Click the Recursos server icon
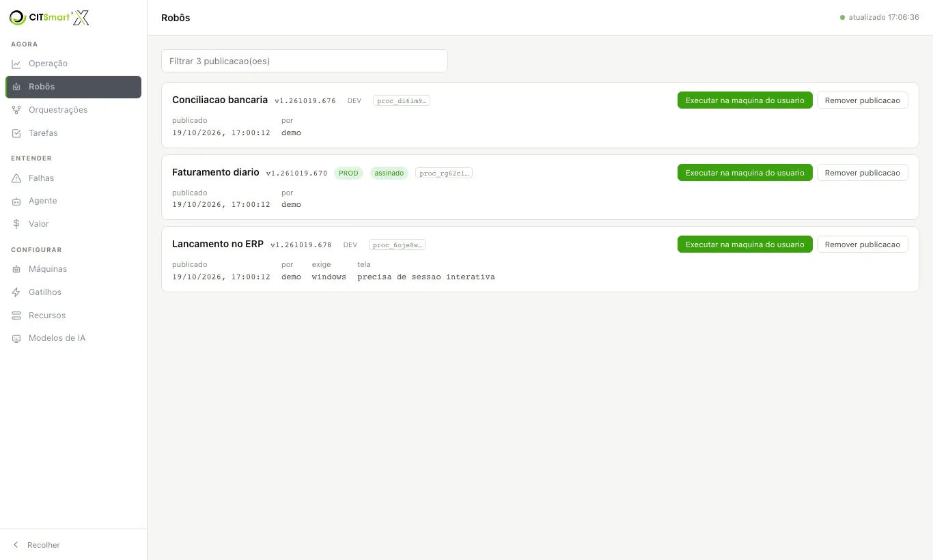Screen dimensions: 933x560 (x=16, y=316)
